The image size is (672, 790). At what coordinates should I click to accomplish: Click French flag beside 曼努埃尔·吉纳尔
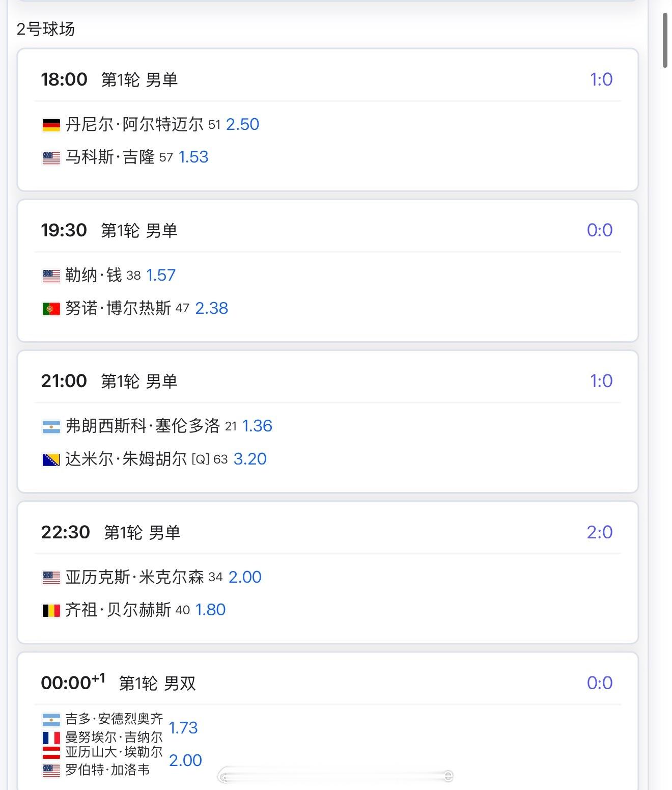pos(51,738)
